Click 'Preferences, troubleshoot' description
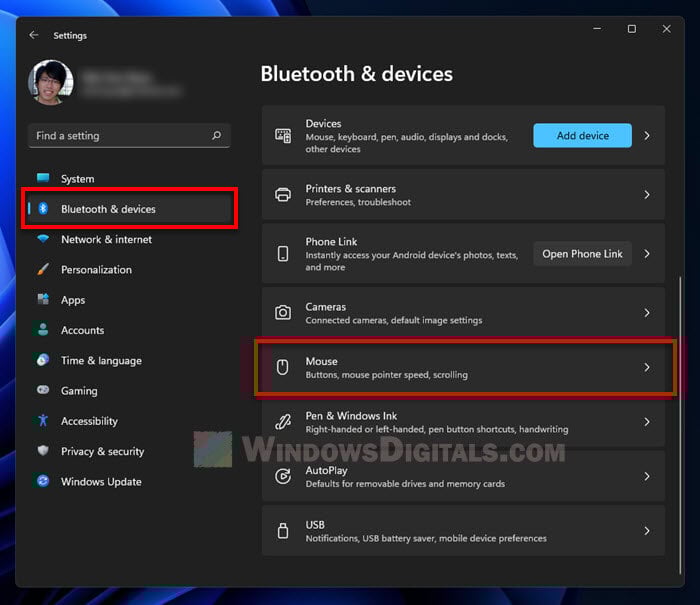The width and height of the screenshot is (700, 605). [358, 202]
